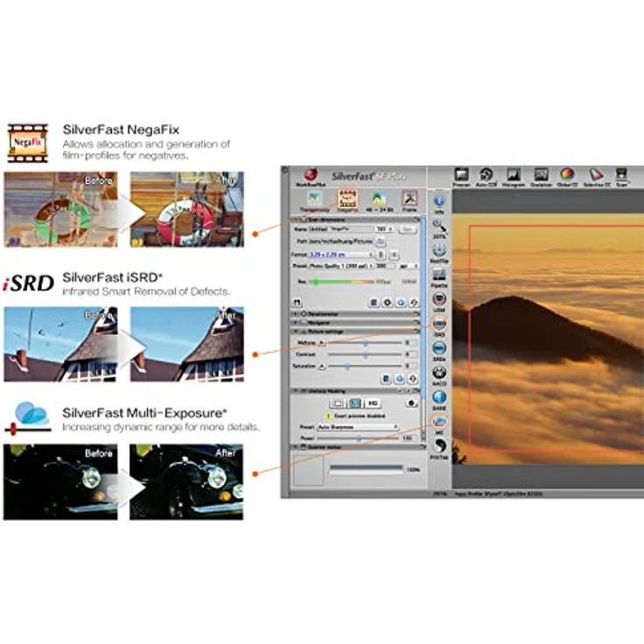
Task: Click the Histogram tool icon
Action: point(514,176)
